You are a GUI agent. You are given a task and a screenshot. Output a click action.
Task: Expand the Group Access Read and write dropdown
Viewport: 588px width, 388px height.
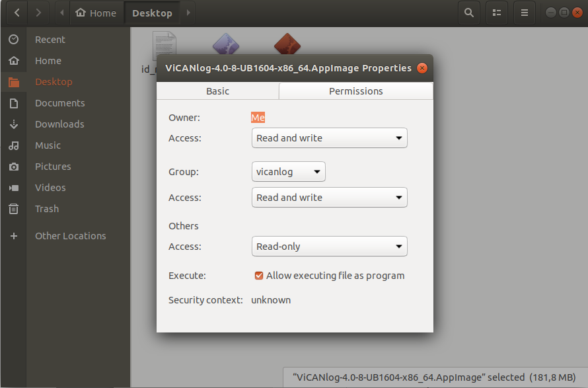pos(329,198)
